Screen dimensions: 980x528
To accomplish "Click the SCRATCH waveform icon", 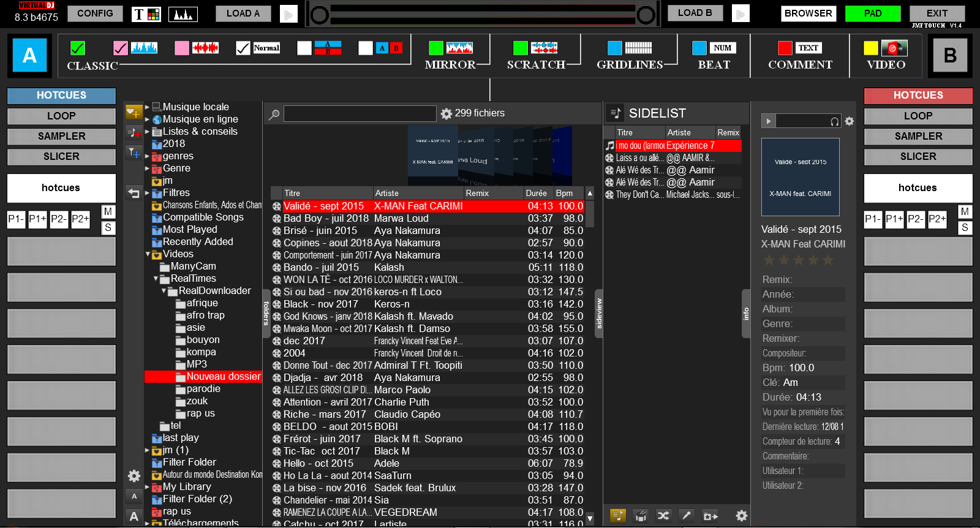I will (x=544, y=48).
